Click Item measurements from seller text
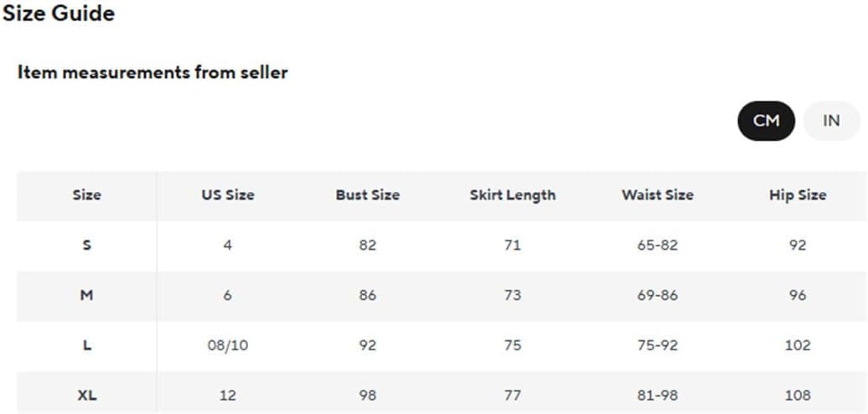Image resolution: width=868 pixels, height=414 pixels. tap(152, 72)
